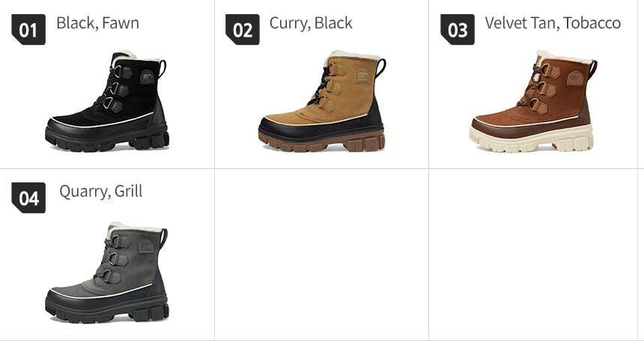Click the "Black, Fawn" color label
This screenshot has height=341, width=644.
98,23
